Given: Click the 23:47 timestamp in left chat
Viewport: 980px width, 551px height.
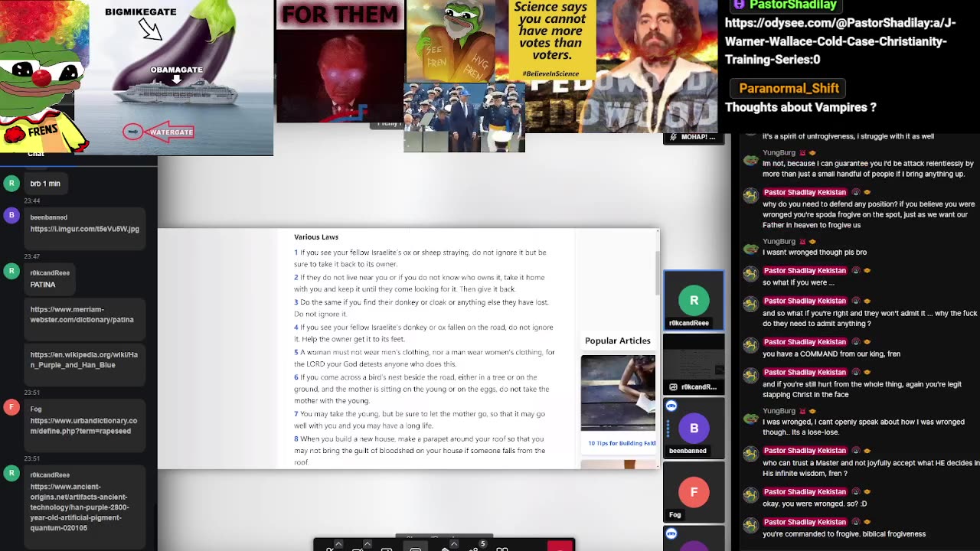Looking at the screenshot, I should pyautogui.click(x=31, y=256).
